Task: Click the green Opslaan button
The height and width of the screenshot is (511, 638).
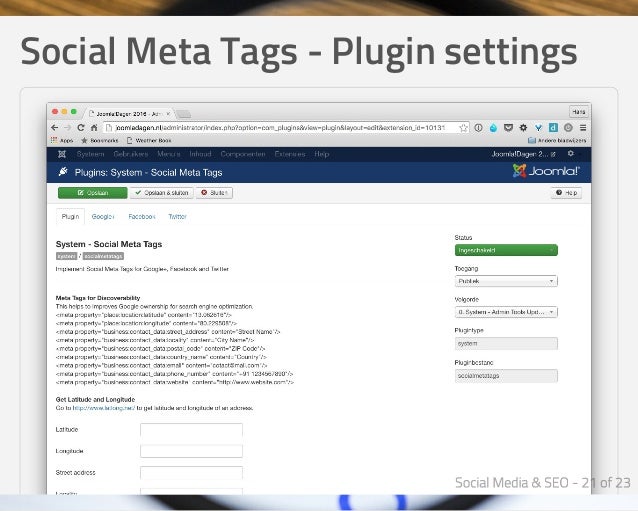Action: click(92, 193)
